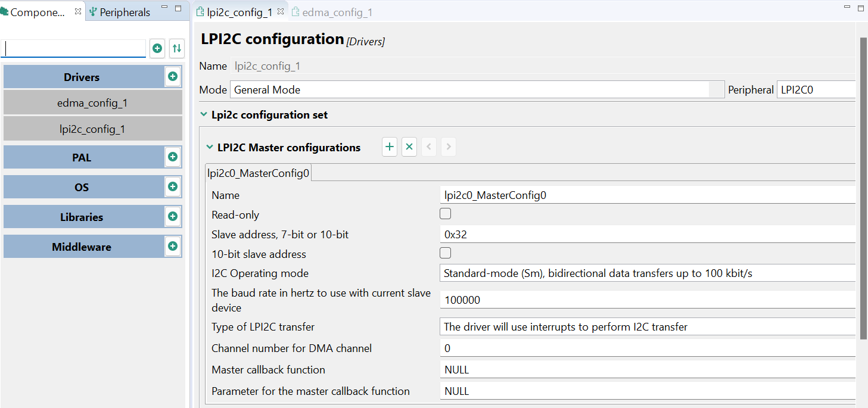
Task: Remove the current LPI2C master configuration
Action: pyautogui.click(x=409, y=147)
